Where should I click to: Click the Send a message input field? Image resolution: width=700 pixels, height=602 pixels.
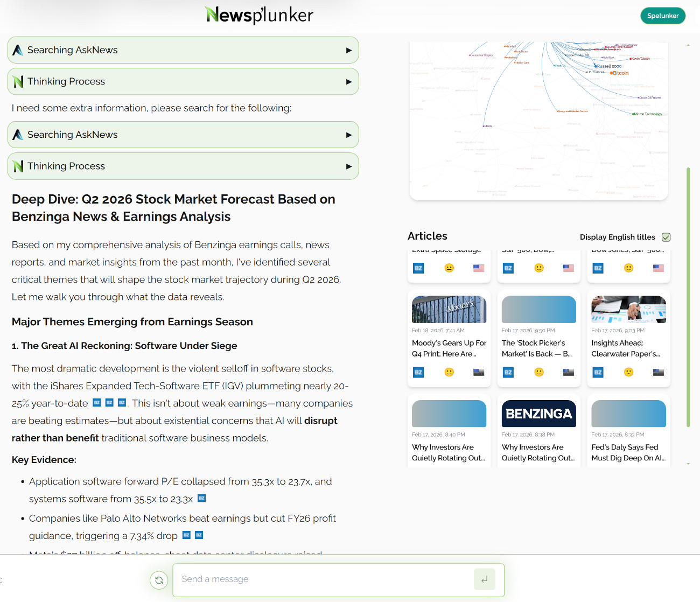point(323,579)
